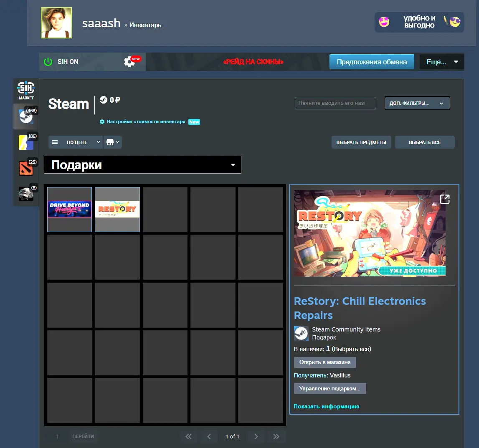The image size is (479, 448).
Task: Jump to the last inventory page
Action: (276, 436)
